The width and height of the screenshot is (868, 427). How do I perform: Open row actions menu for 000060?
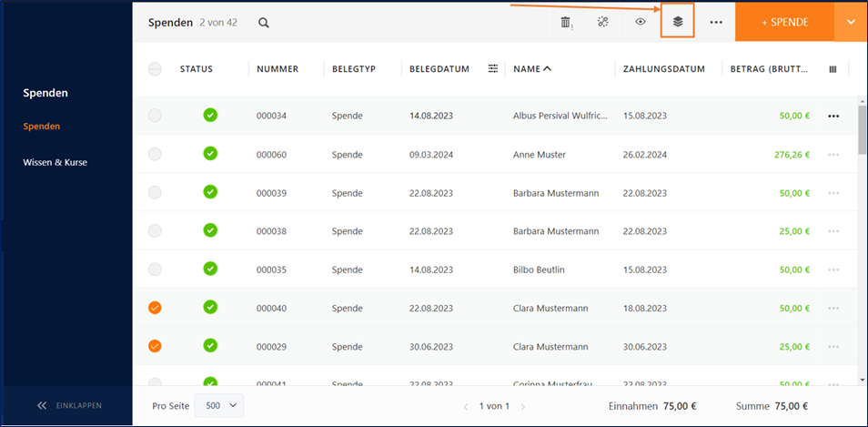833,155
